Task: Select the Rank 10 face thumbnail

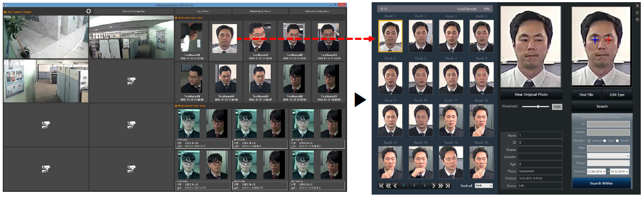Action: pos(421,120)
